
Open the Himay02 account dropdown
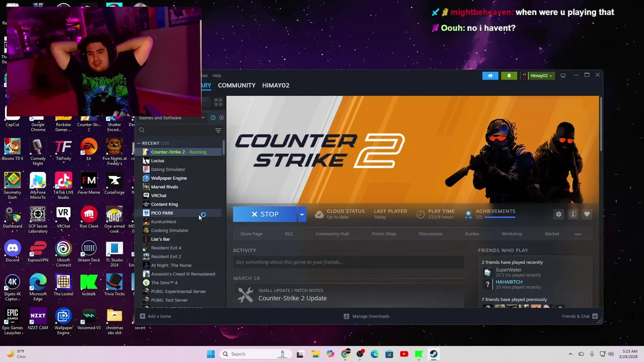(537, 76)
